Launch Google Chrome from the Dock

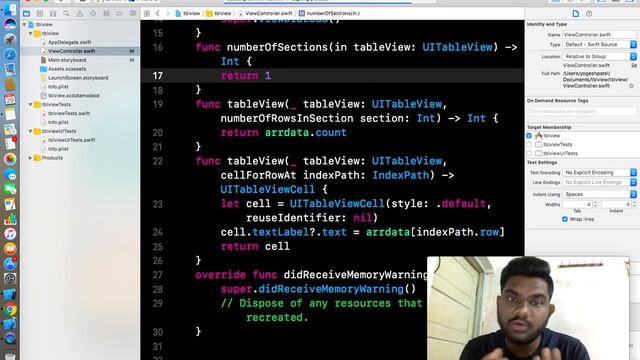tap(10, 310)
